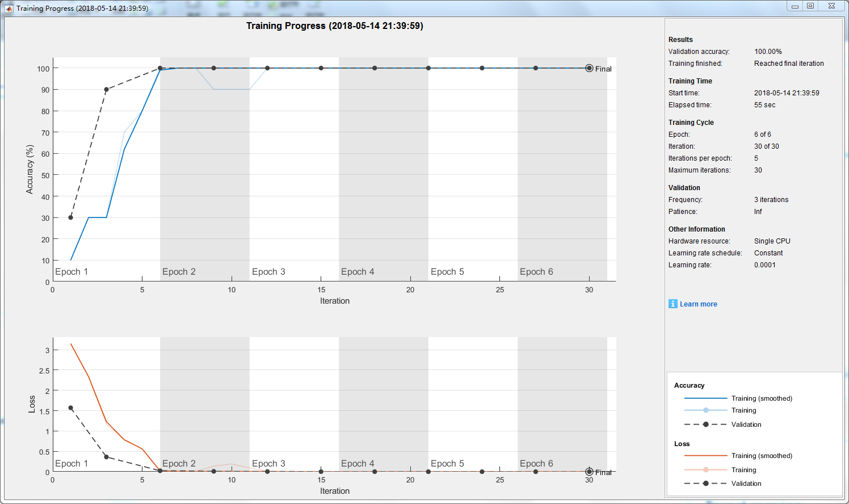Click the 'Inf' patience value
Viewport: 849px width, 504px height.
[758, 212]
